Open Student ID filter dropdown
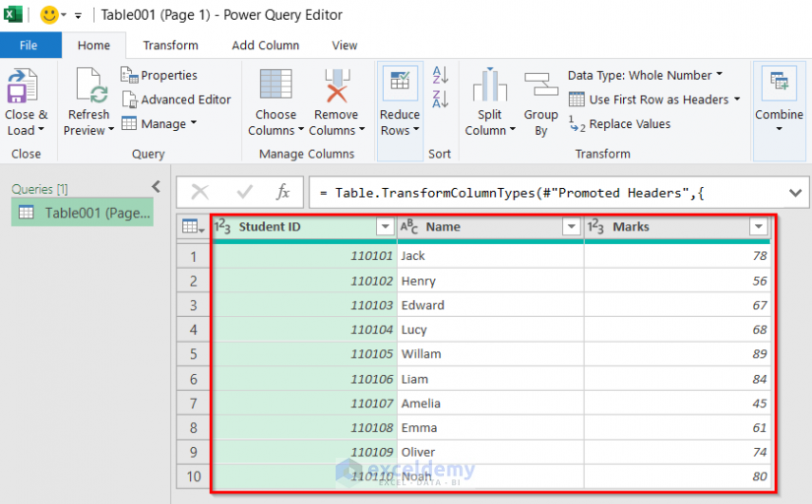Screen dimensions: 812x504 385,226
